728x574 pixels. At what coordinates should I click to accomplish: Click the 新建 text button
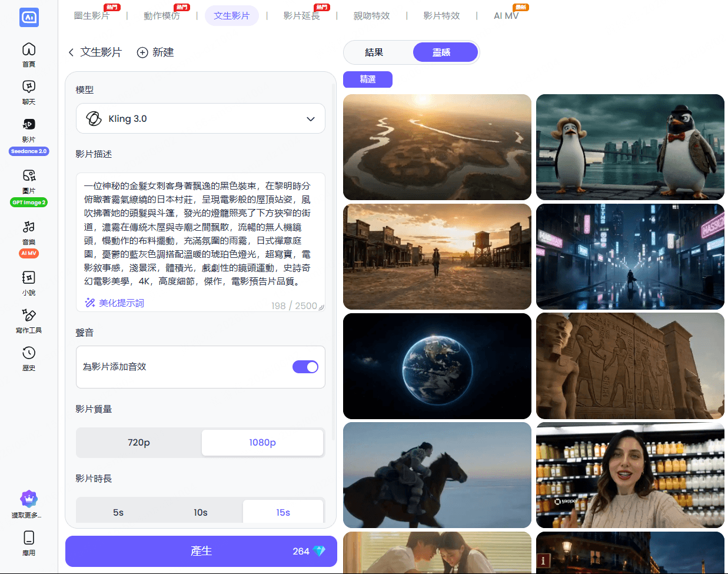[x=163, y=52]
